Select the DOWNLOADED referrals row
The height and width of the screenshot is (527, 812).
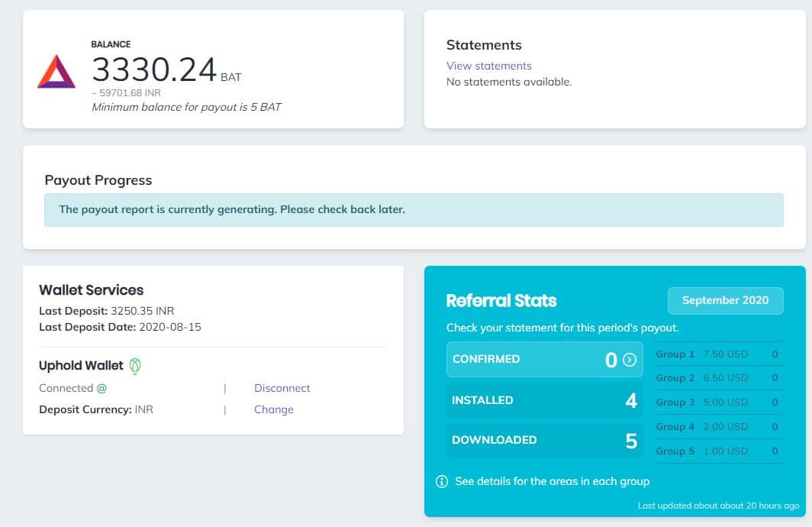pos(544,440)
